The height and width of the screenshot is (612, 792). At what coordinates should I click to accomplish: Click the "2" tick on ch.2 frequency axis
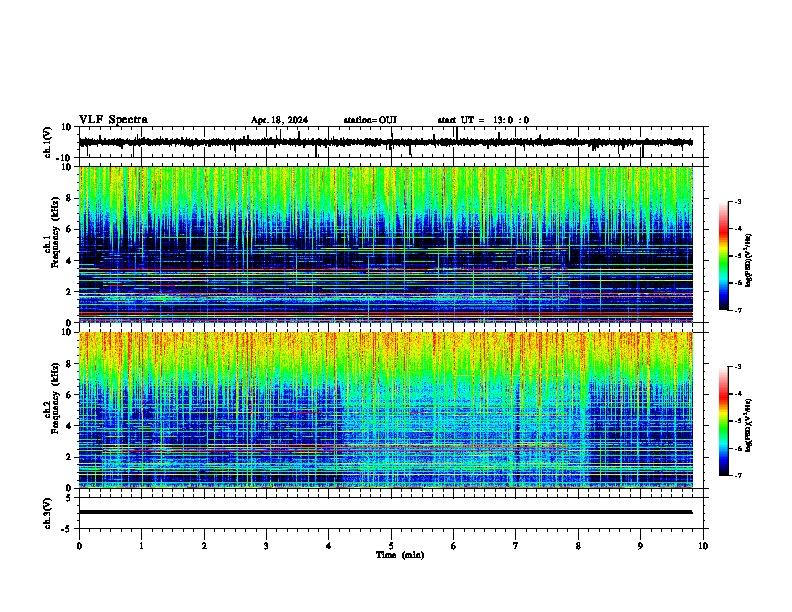(x=70, y=457)
